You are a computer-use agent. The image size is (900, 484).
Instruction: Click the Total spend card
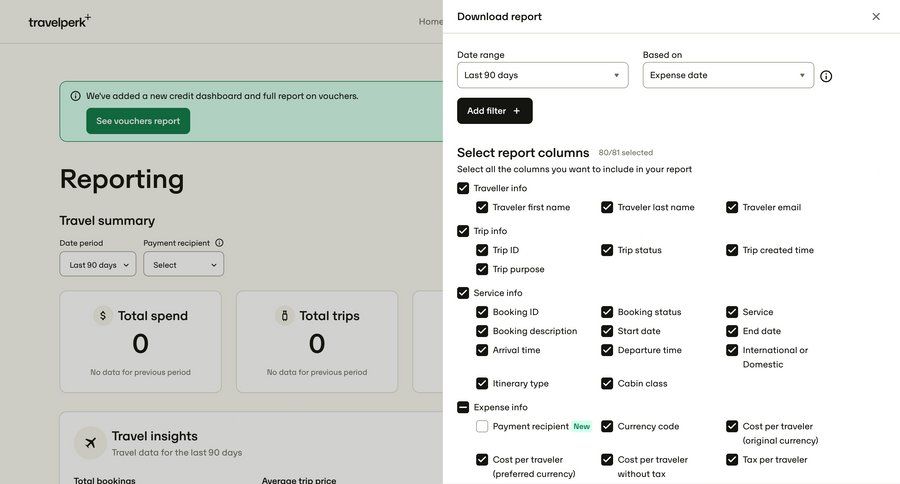click(x=141, y=342)
